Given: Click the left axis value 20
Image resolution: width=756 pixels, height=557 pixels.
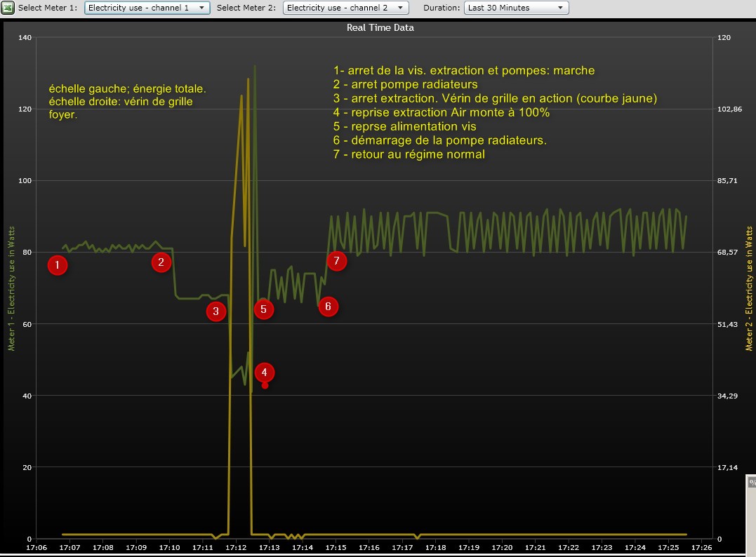Looking at the screenshot, I should pyautogui.click(x=27, y=467).
